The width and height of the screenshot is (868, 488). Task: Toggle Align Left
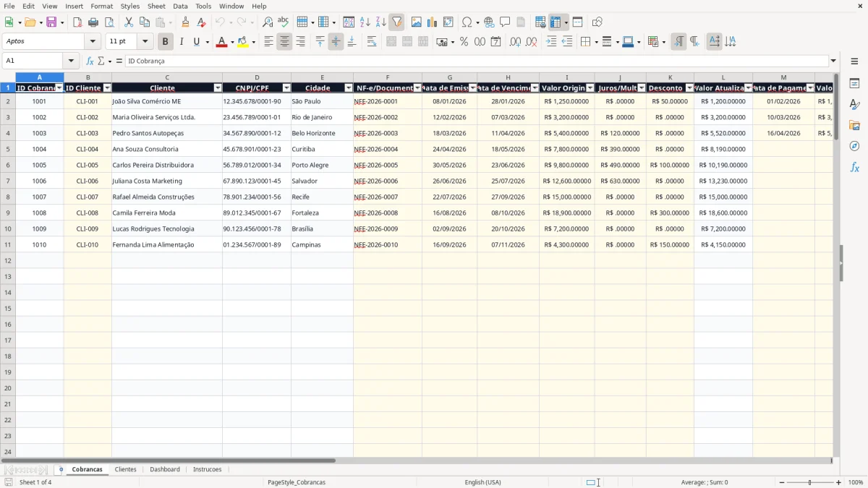click(268, 42)
